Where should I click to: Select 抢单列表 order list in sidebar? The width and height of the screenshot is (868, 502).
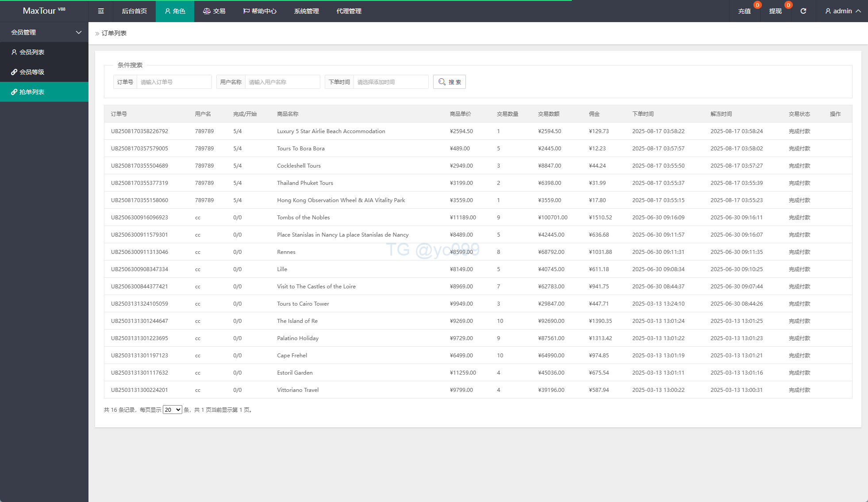32,92
